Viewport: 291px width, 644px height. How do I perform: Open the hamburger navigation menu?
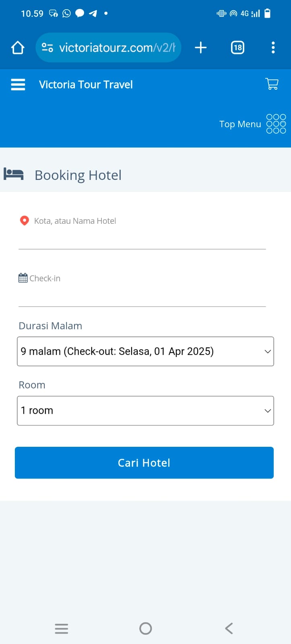click(x=18, y=85)
